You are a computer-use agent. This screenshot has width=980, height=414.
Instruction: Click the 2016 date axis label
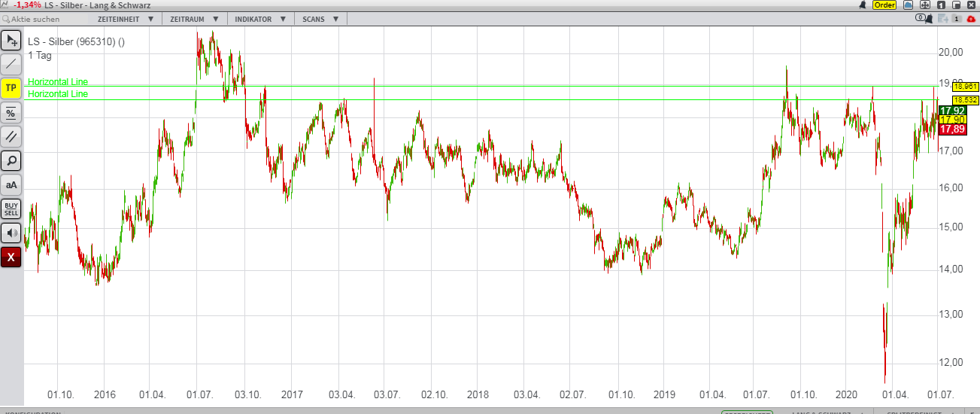pos(105,394)
